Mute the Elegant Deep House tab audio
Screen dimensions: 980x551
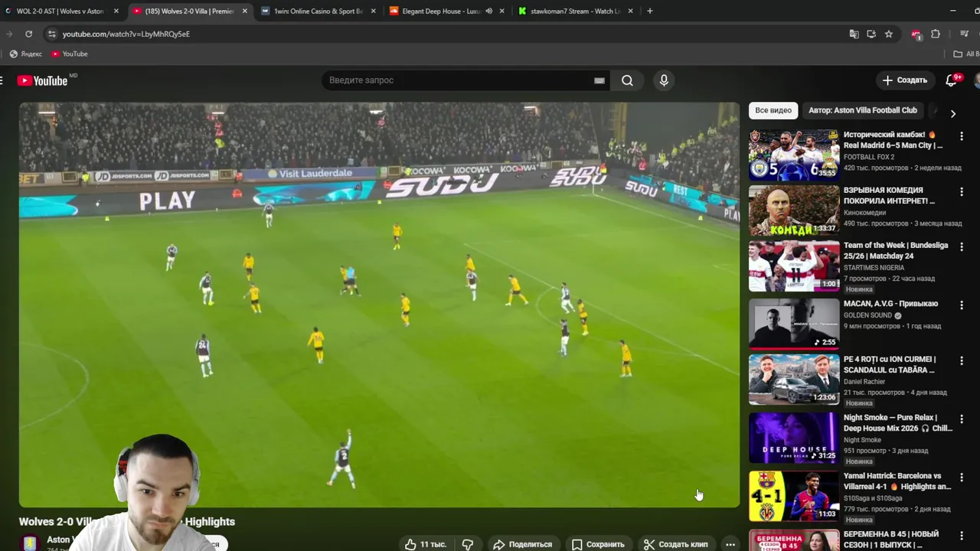(488, 11)
